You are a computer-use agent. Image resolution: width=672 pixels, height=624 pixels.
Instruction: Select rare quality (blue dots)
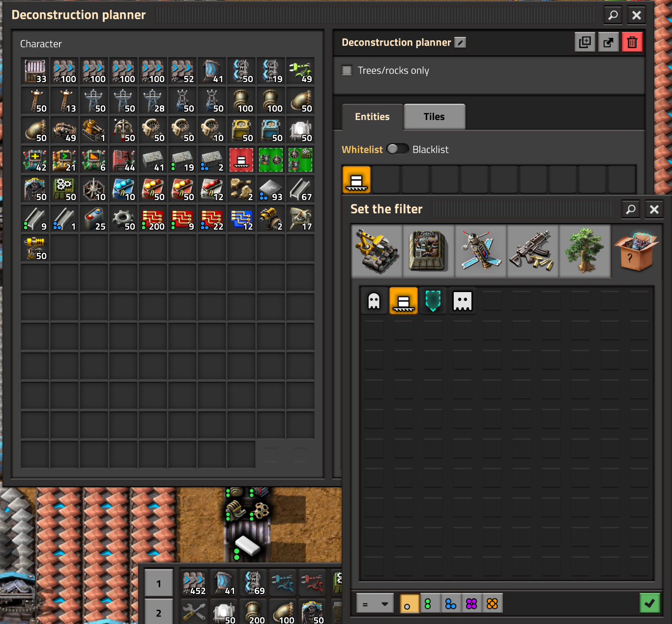pyautogui.click(x=451, y=603)
